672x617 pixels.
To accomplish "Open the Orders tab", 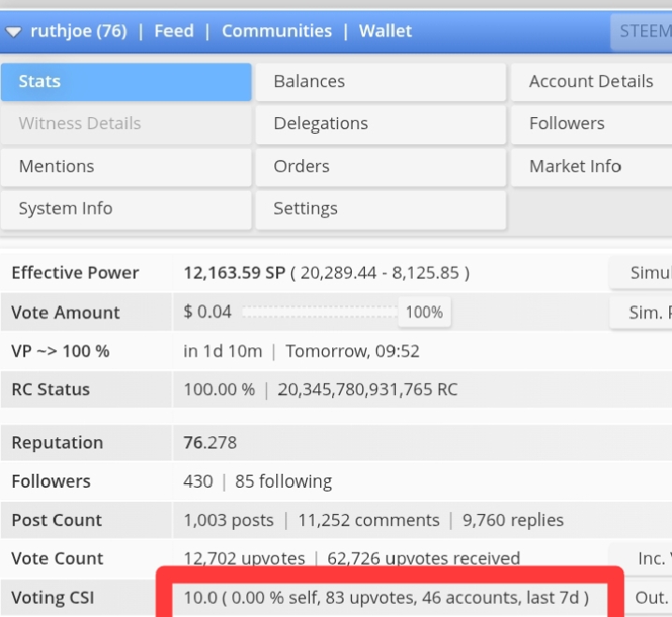I will [x=381, y=167].
